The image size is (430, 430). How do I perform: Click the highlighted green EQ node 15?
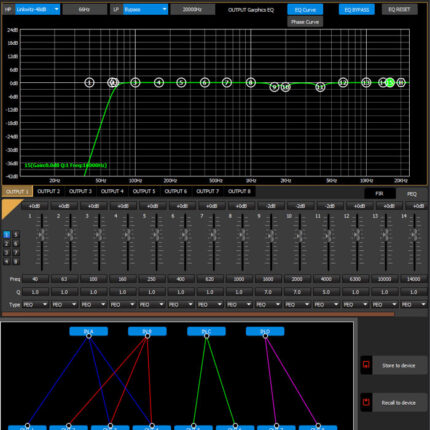point(390,82)
